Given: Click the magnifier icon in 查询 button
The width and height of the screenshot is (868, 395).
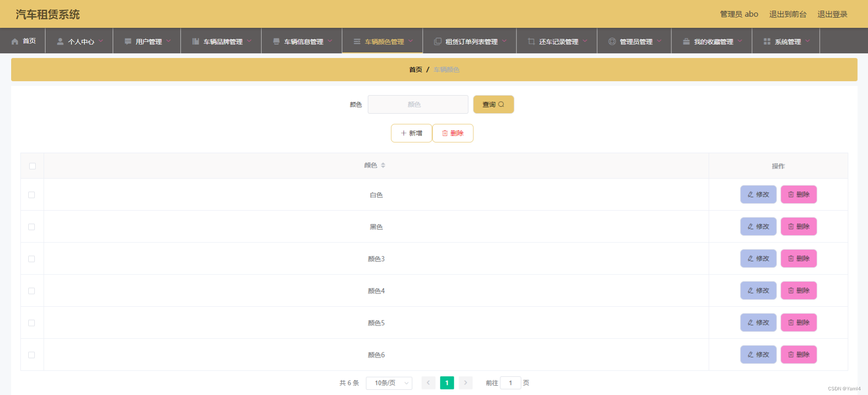Looking at the screenshot, I should [x=501, y=104].
